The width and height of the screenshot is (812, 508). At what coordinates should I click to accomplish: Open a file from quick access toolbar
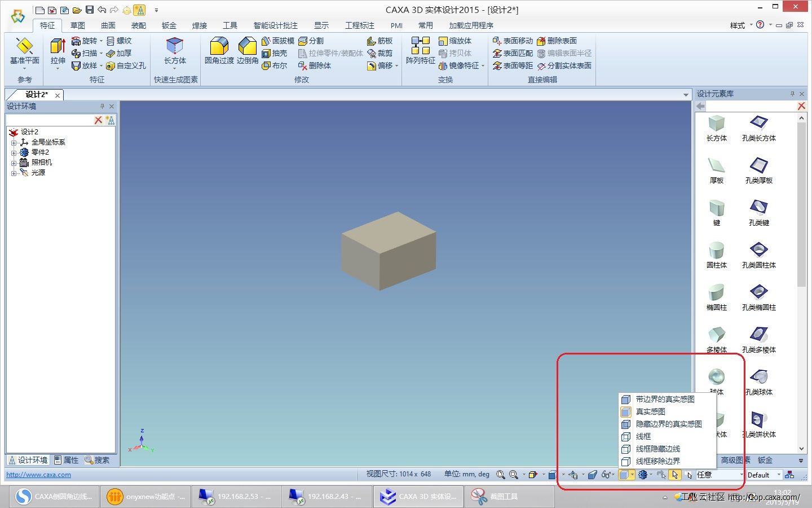pyautogui.click(x=77, y=10)
